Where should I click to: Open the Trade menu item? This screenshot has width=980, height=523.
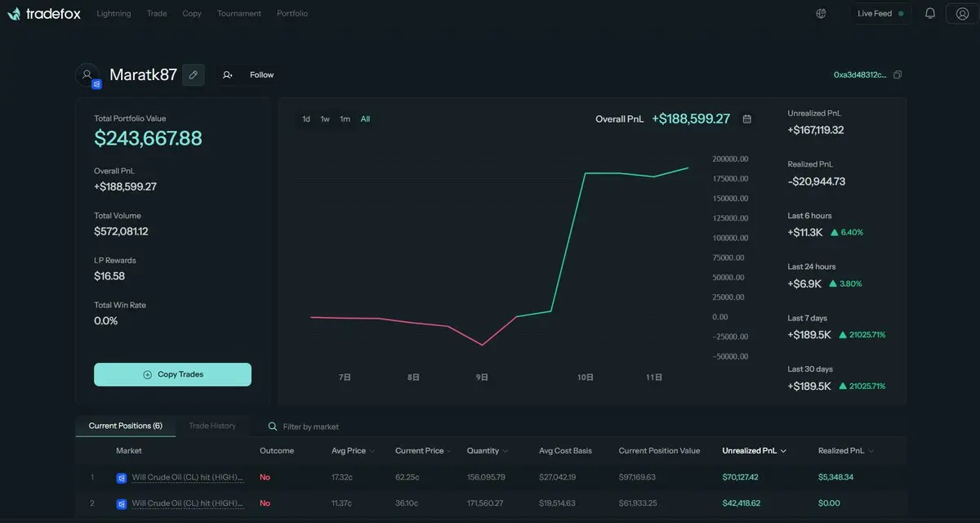(x=157, y=14)
